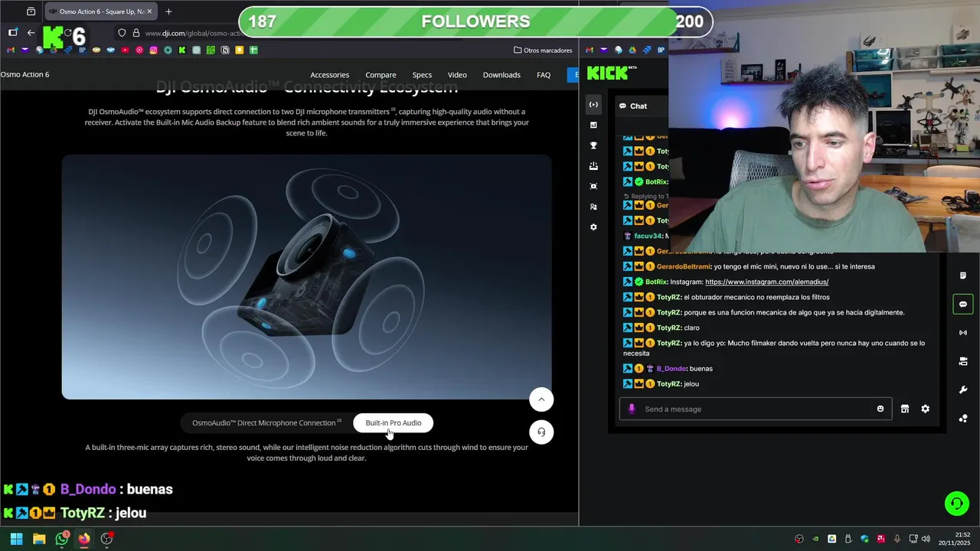Viewport: 980px width, 551px height.
Task: Click the shield tracking protection icon
Action: [122, 33]
